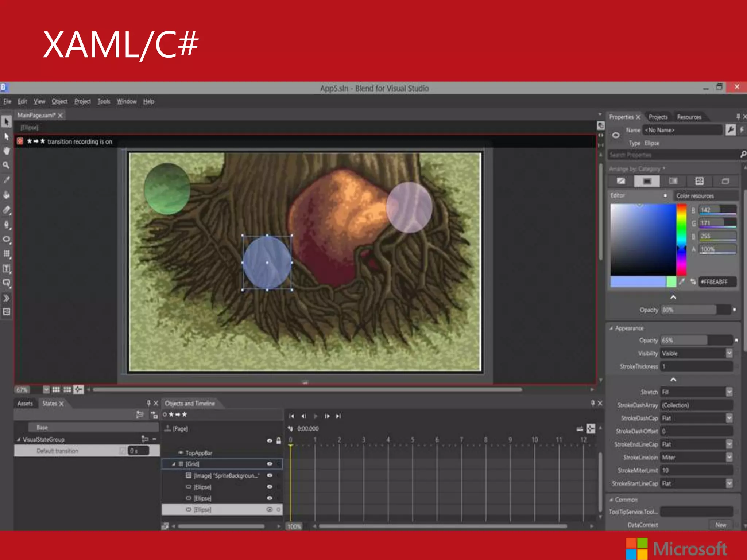Open the Visibility dropdown
Image resolution: width=747 pixels, height=560 pixels.
729,353
